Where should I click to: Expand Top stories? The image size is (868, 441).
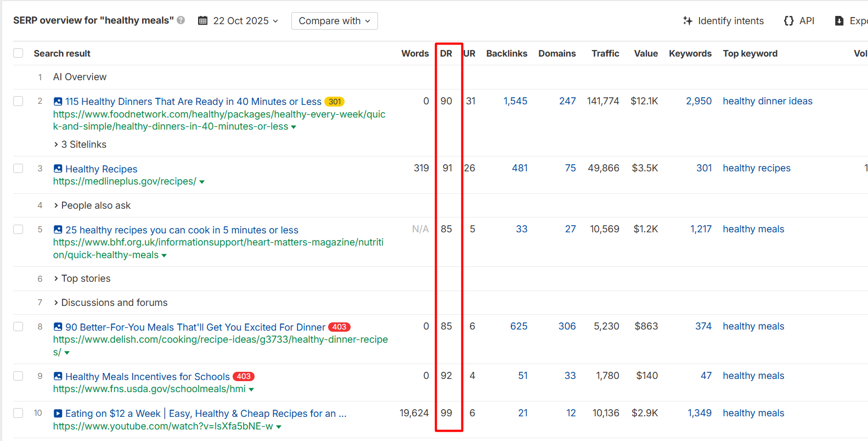[x=82, y=278]
